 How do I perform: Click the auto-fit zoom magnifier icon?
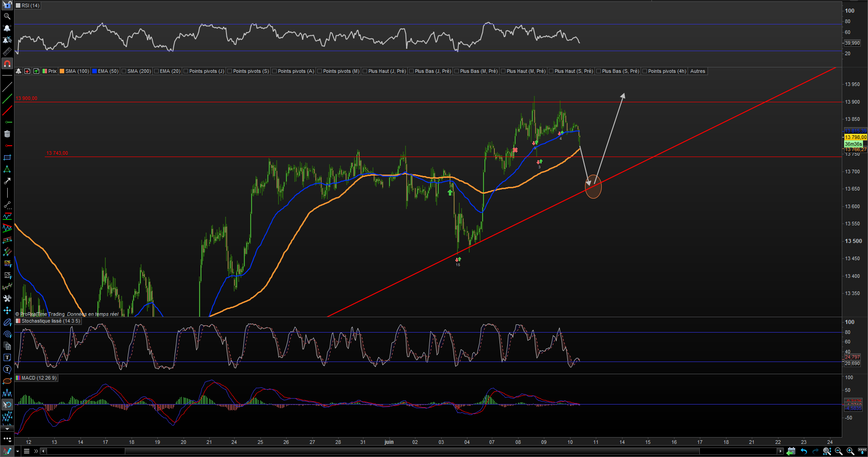(x=827, y=451)
